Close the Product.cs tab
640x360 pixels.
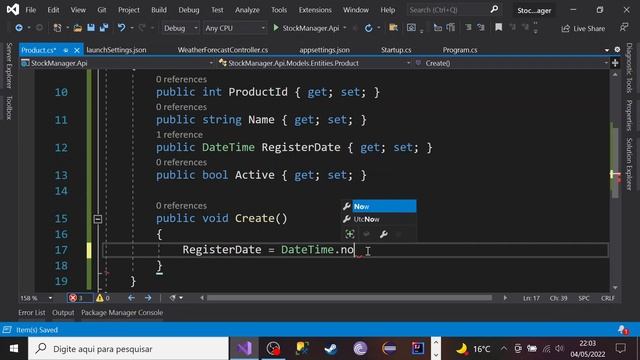pyautogui.click(x=77, y=50)
